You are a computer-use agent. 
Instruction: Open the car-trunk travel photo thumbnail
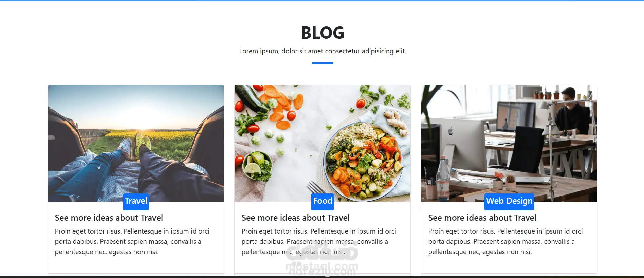pyautogui.click(x=136, y=143)
